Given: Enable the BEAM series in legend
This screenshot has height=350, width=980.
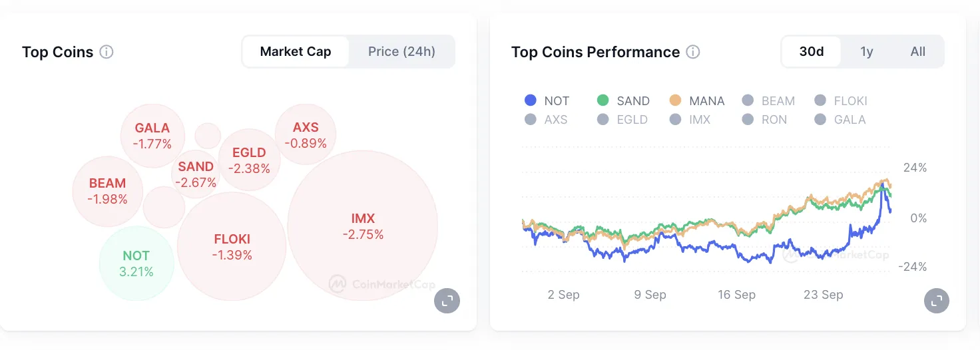Looking at the screenshot, I should [768, 101].
